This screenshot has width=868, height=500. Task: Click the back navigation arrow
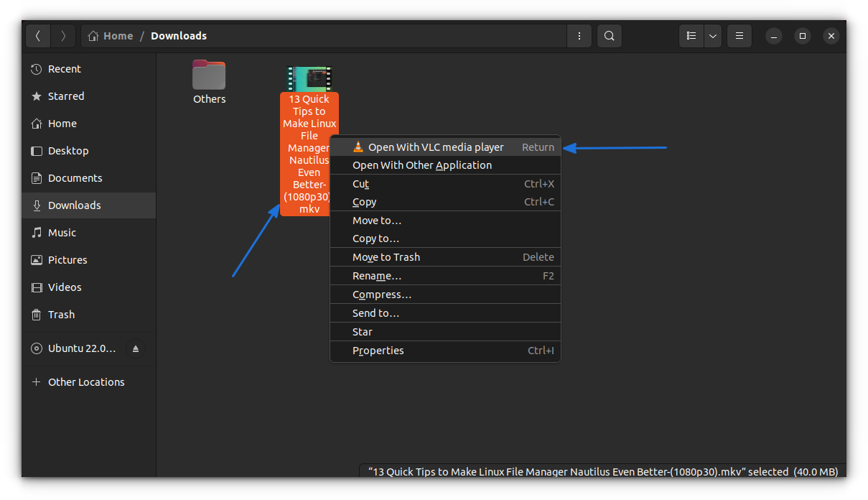pyautogui.click(x=38, y=36)
